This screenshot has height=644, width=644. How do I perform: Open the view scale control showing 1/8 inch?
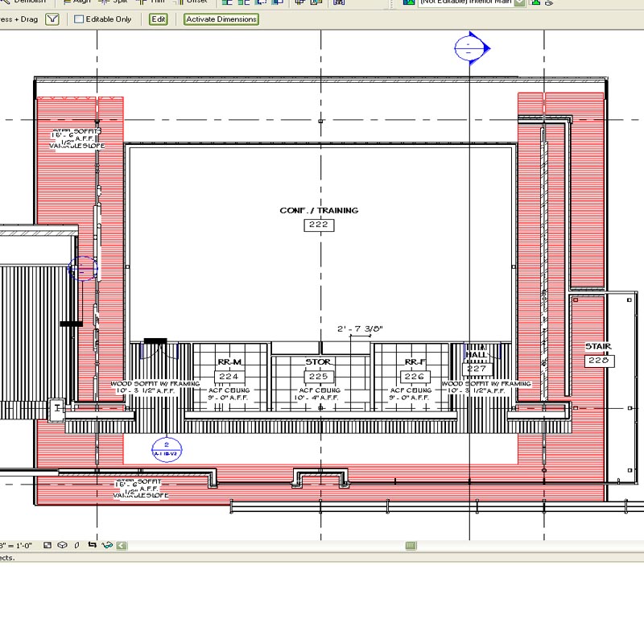tap(16, 545)
